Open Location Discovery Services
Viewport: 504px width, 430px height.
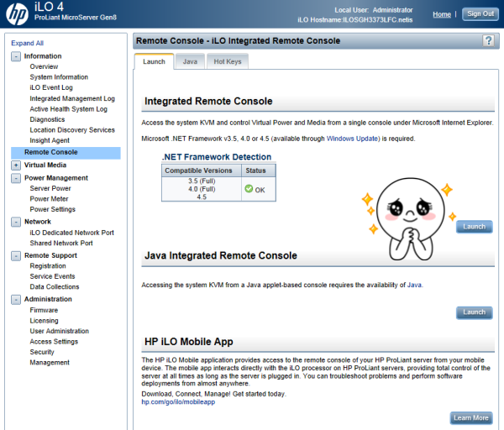click(72, 130)
